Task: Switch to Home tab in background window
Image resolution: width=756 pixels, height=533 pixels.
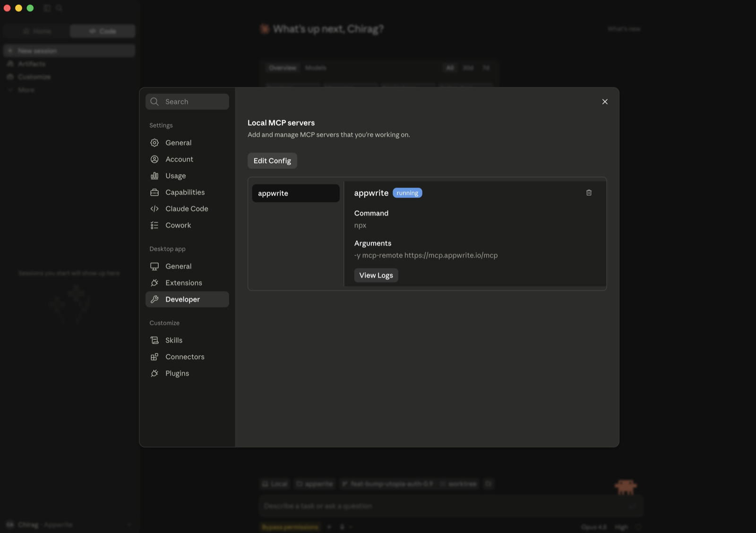Action: click(37, 31)
